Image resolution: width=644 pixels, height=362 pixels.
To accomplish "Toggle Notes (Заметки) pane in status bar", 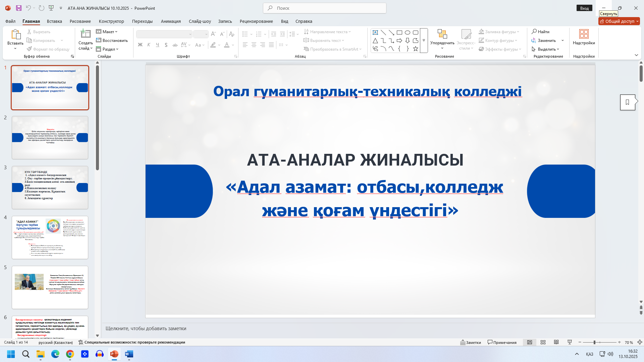I will (x=471, y=342).
